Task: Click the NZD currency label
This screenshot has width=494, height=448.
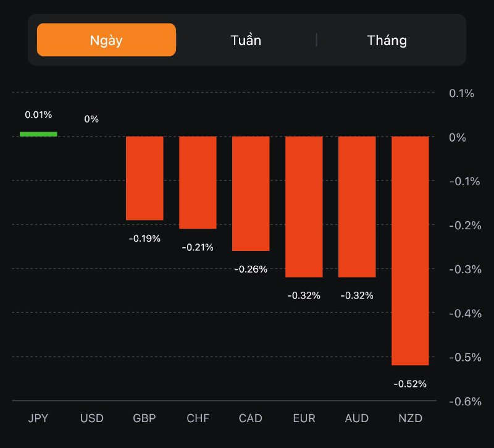Action: click(x=410, y=418)
